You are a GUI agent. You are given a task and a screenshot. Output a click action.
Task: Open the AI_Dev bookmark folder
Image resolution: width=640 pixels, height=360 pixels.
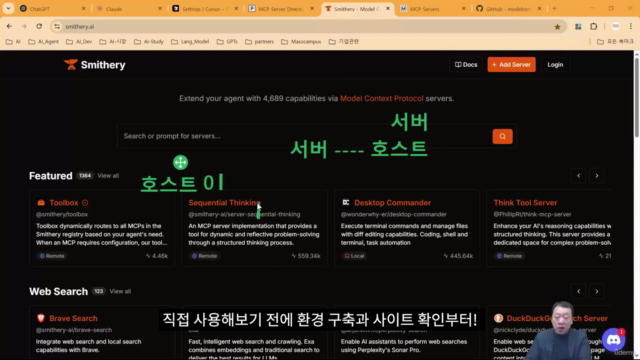[x=79, y=42]
